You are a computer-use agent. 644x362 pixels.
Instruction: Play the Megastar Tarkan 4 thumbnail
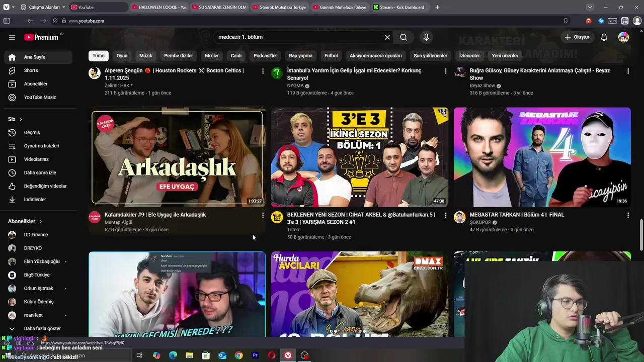pyautogui.click(x=542, y=157)
